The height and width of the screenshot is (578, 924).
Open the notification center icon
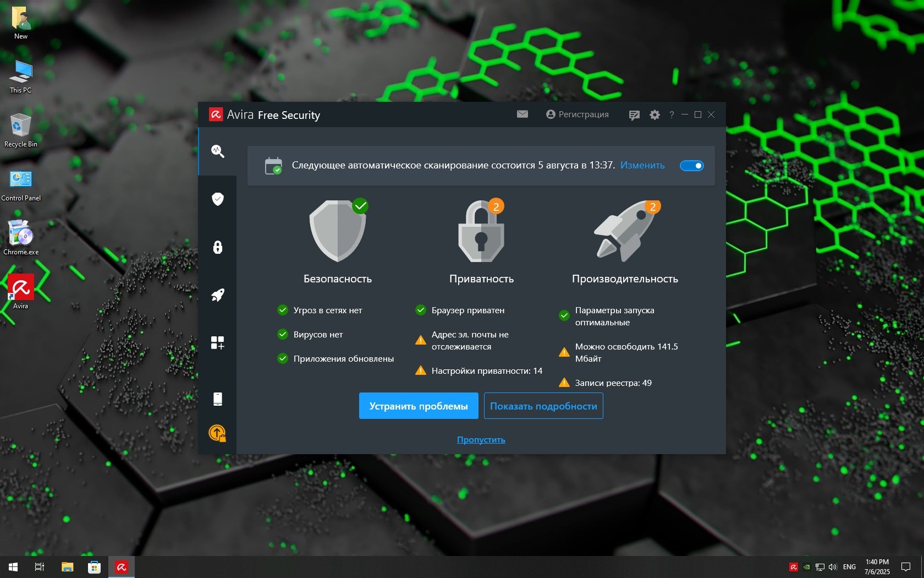point(905,567)
